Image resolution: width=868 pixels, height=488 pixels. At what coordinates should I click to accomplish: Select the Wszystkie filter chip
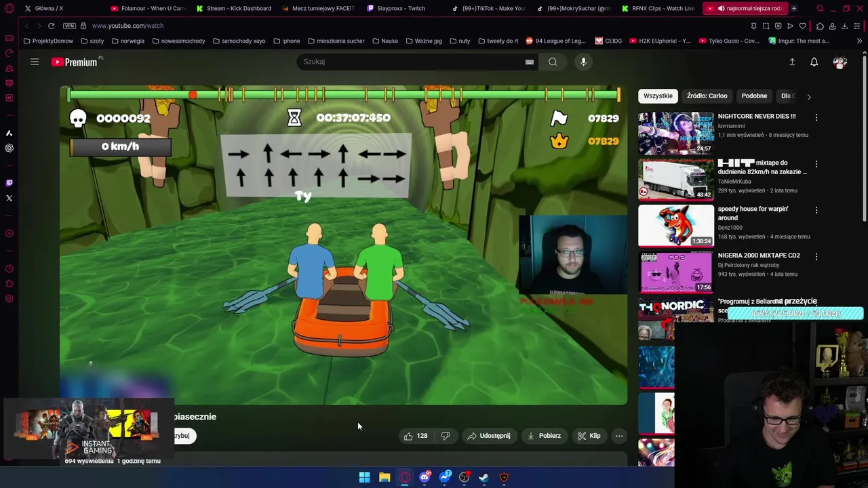(658, 96)
